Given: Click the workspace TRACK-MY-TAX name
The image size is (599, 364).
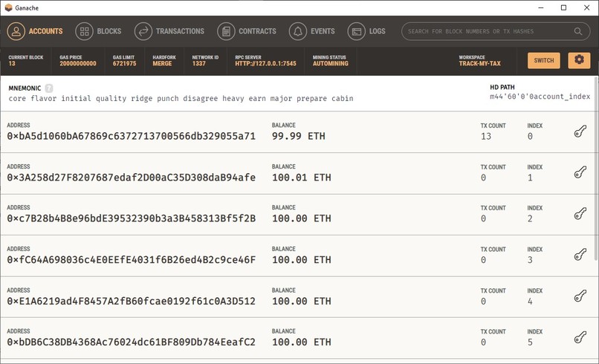Looking at the screenshot, I should point(480,64).
